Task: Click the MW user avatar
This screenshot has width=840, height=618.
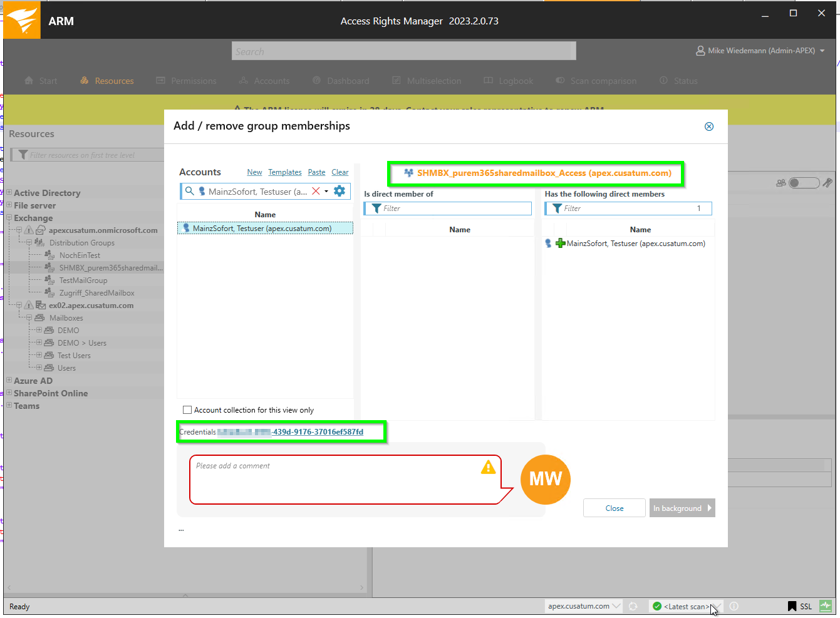Action: pos(546,480)
